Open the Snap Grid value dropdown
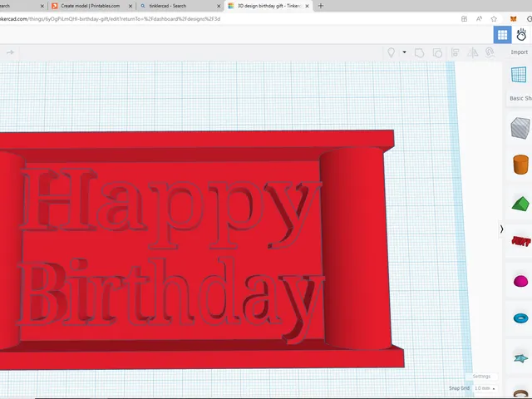532x399 pixels. 485,388
